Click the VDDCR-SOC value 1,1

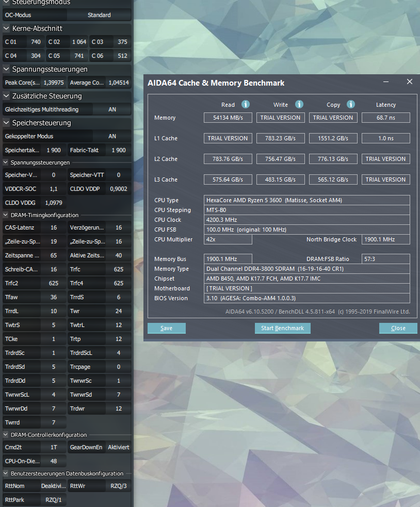[54, 189]
